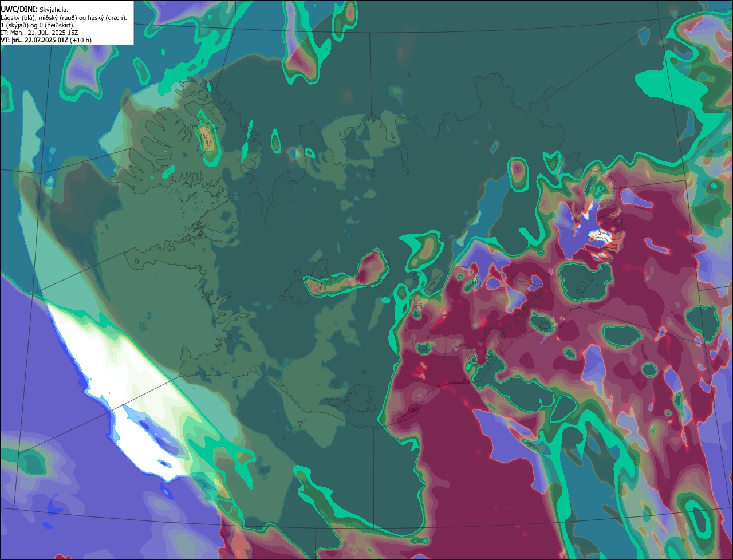Click the '1 (skýjað) og 0 (heiðskírt).' line
This screenshot has height=560, width=733.
(x=38, y=25)
